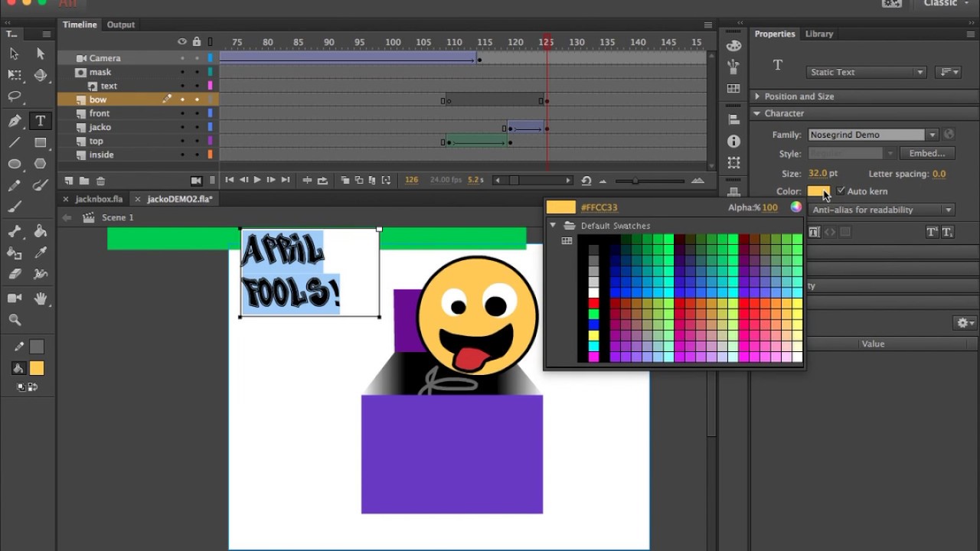Viewport: 980px width, 551px height.
Task: Pick the red swatch in Default Swatches
Action: click(x=593, y=304)
